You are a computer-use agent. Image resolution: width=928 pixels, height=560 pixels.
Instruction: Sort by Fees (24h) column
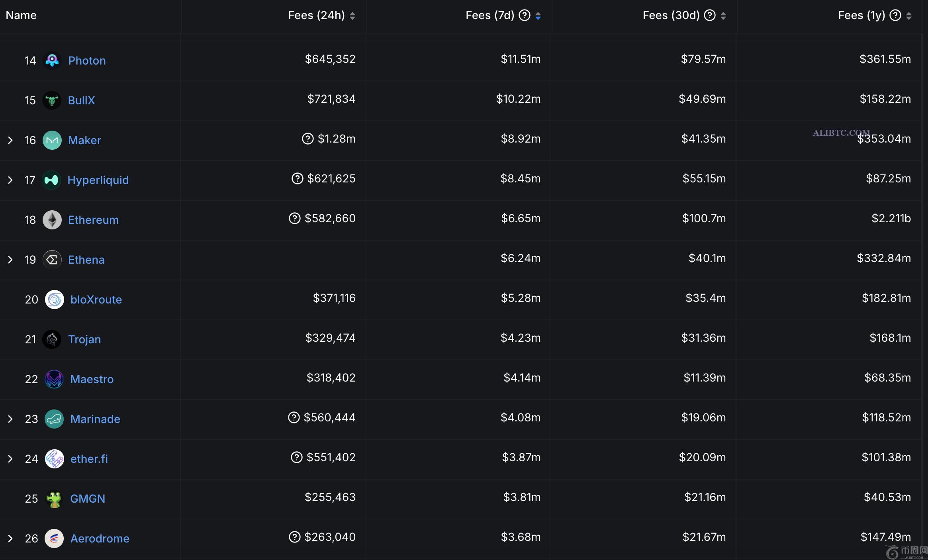pyautogui.click(x=352, y=16)
